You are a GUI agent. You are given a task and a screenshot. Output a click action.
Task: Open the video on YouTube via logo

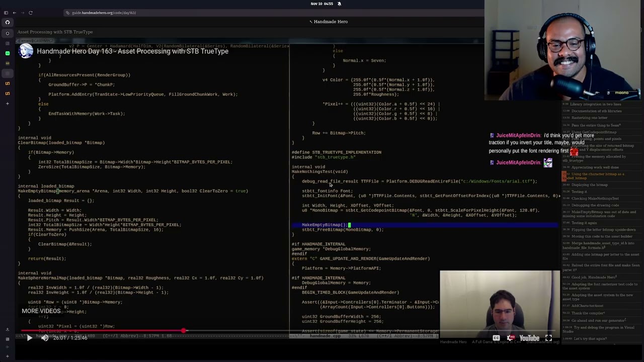pyautogui.click(x=530, y=338)
